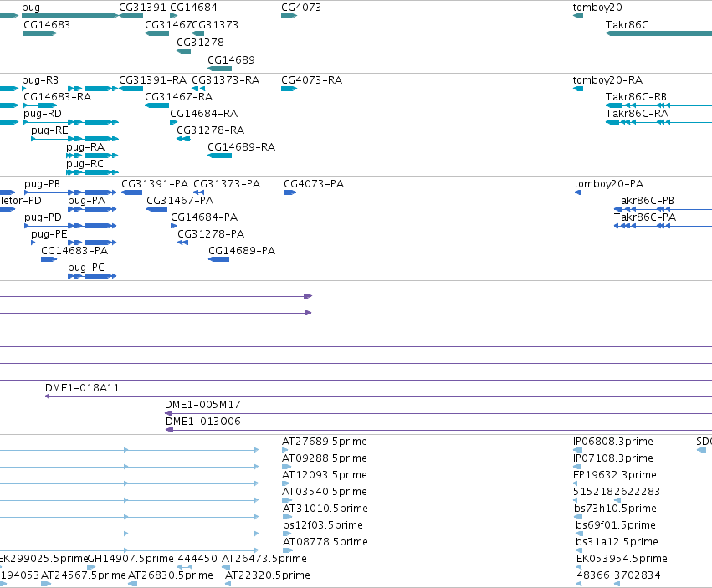712x588 pixels.
Task: Click BAC clone DME1-005M17 label
Action: click(202, 405)
